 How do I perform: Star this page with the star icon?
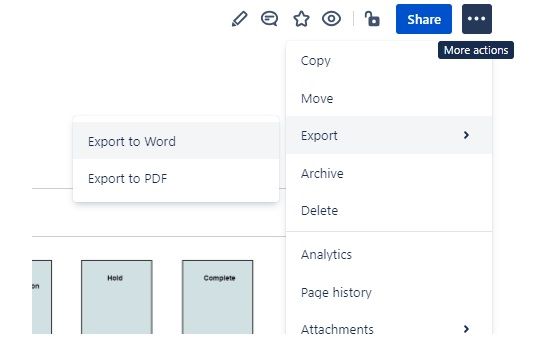click(301, 19)
